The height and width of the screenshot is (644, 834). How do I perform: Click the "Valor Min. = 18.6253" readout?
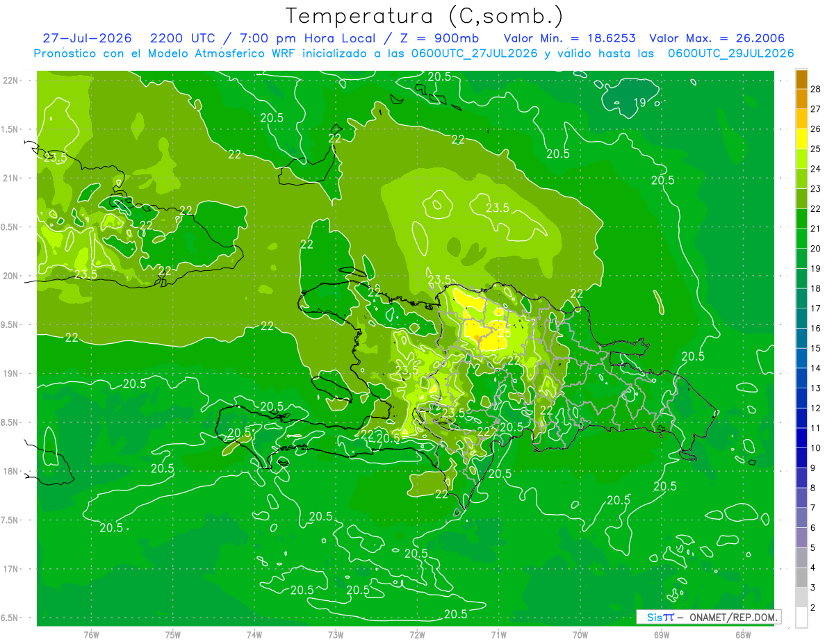tap(569, 38)
